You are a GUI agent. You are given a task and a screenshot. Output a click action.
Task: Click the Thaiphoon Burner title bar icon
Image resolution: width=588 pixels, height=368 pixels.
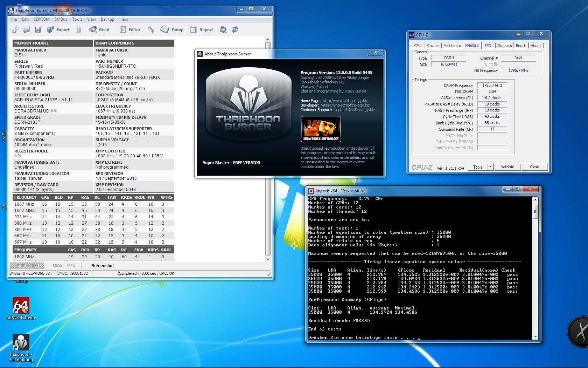[11, 10]
